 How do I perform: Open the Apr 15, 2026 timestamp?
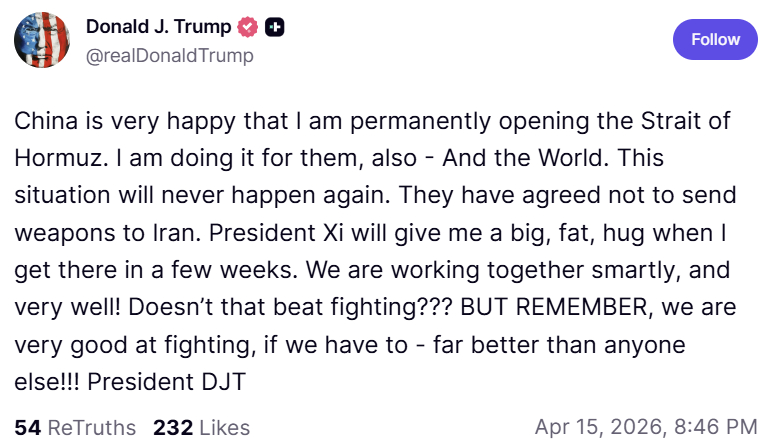[x=646, y=427]
